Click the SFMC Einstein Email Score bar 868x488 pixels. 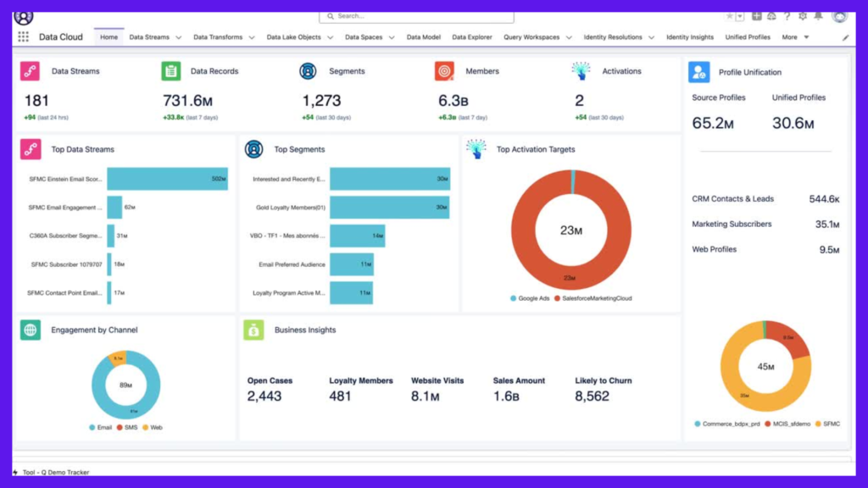[167, 179]
